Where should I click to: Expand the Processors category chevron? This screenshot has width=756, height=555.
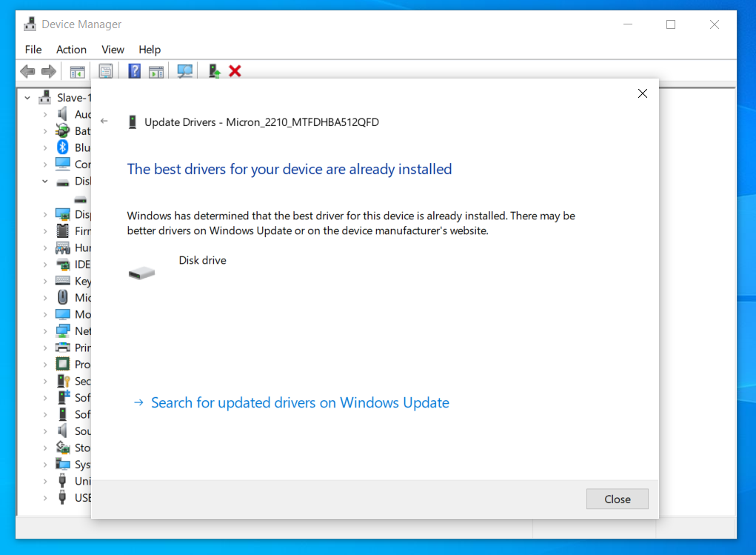tap(45, 365)
